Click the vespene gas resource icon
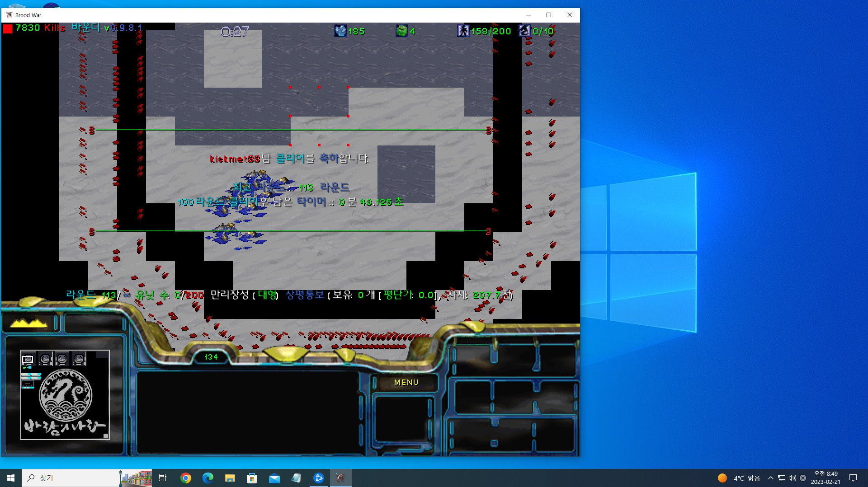 pyautogui.click(x=401, y=31)
